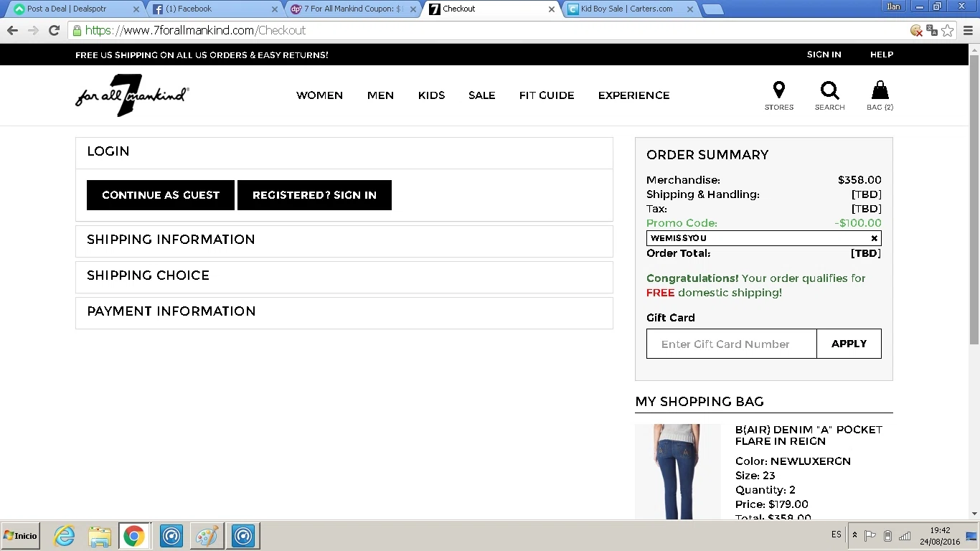Open the EXPERIENCE menu
This screenshot has width=980, height=551.
click(633, 95)
